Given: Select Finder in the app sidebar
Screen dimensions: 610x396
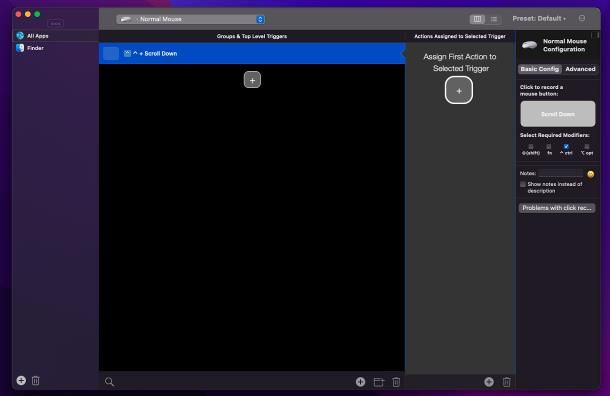Looking at the screenshot, I should click(x=55, y=48).
